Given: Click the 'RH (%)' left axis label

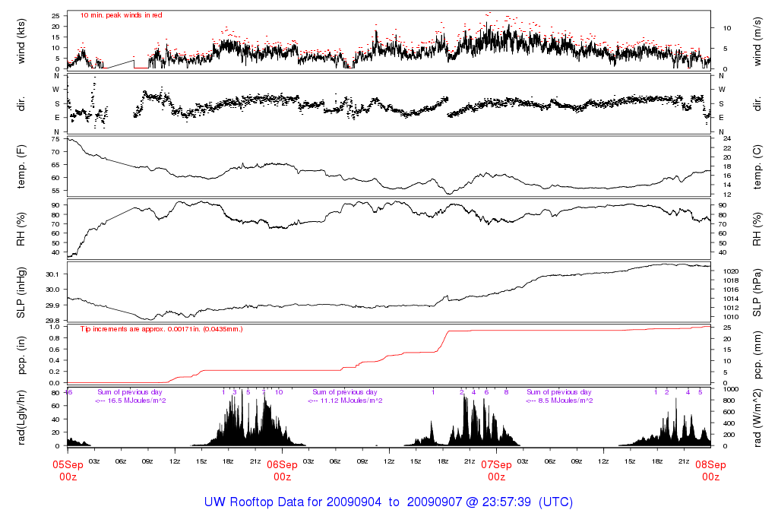Looking at the screenshot, I should pyautogui.click(x=21, y=230).
